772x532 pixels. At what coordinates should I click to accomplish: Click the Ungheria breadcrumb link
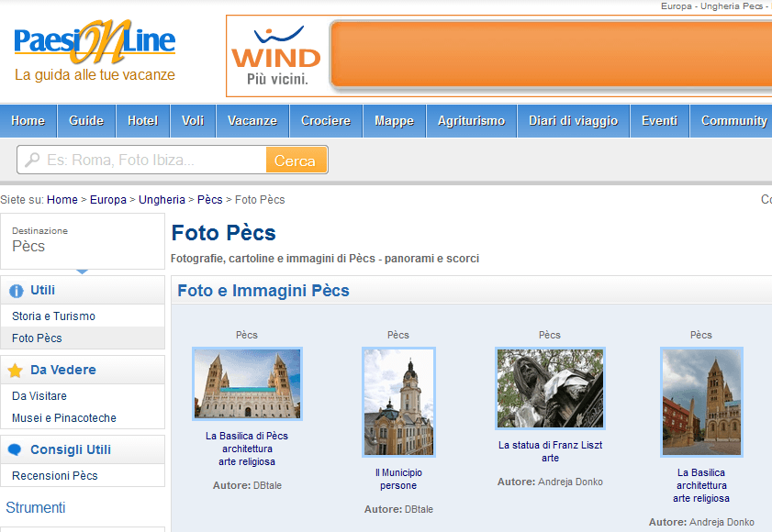coord(164,199)
